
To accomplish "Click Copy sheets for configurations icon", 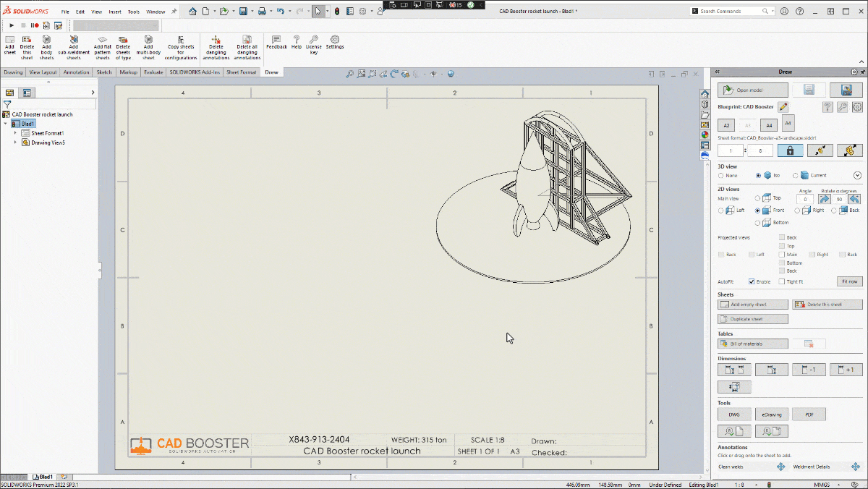I will coord(181,39).
